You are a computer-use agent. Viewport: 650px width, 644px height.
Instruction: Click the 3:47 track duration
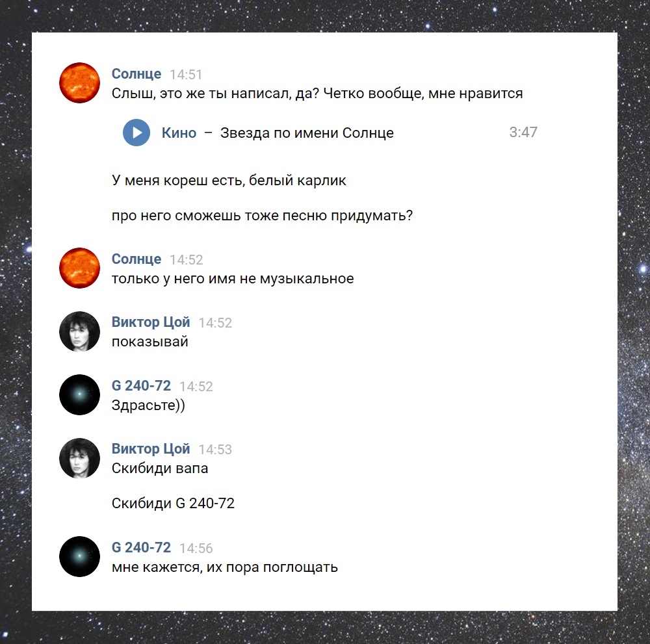pos(523,132)
